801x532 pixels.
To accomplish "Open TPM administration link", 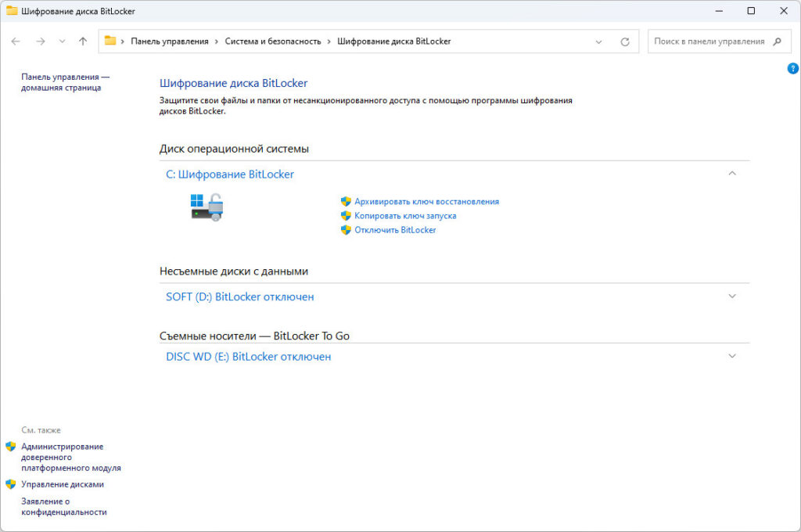I will (x=71, y=458).
